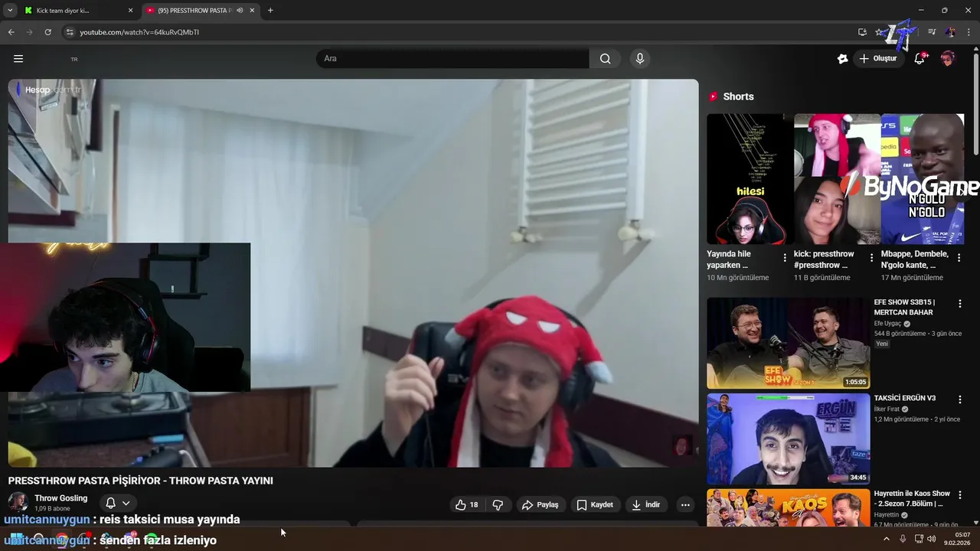Click the star-shaped icon left of Oluştur

tap(842, 59)
